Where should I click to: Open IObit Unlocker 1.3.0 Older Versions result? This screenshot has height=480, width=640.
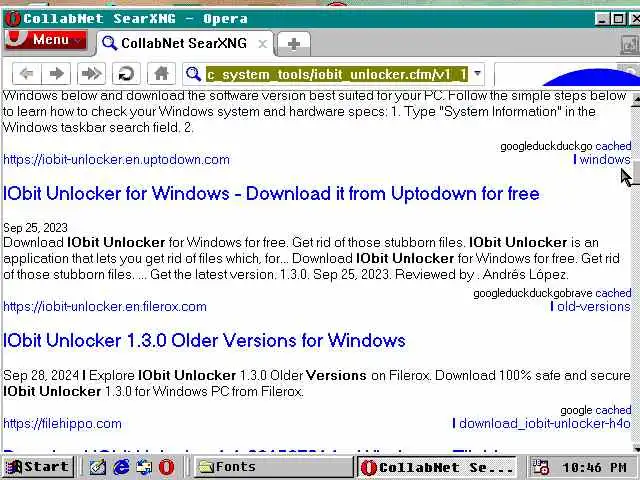click(x=204, y=340)
